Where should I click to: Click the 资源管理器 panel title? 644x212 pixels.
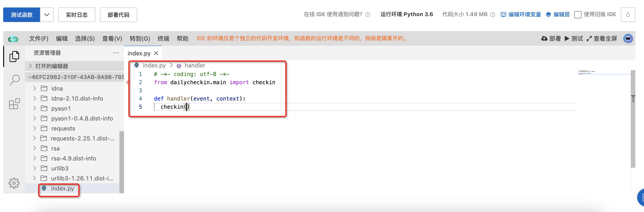coord(47,53)
